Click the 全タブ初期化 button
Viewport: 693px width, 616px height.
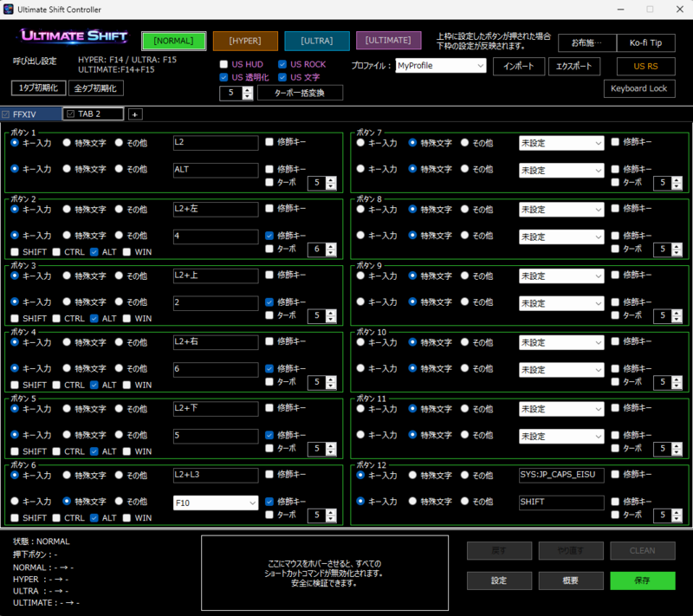(95, 88)
